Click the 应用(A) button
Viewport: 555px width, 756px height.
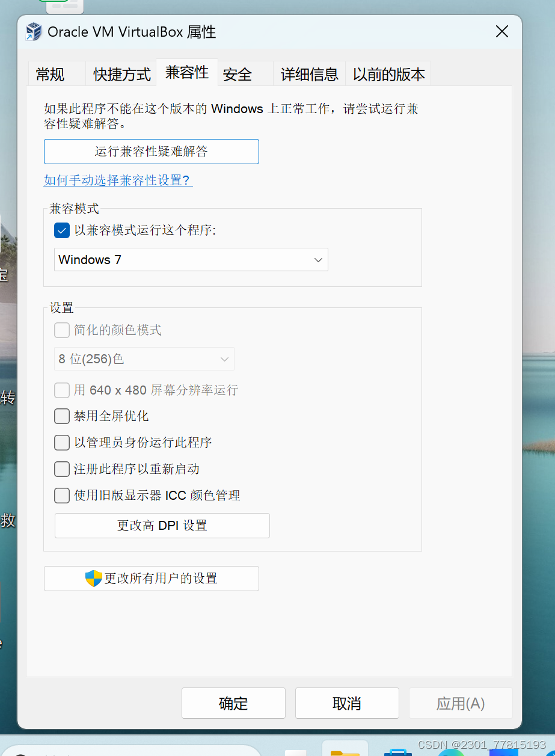click(461, 703)
